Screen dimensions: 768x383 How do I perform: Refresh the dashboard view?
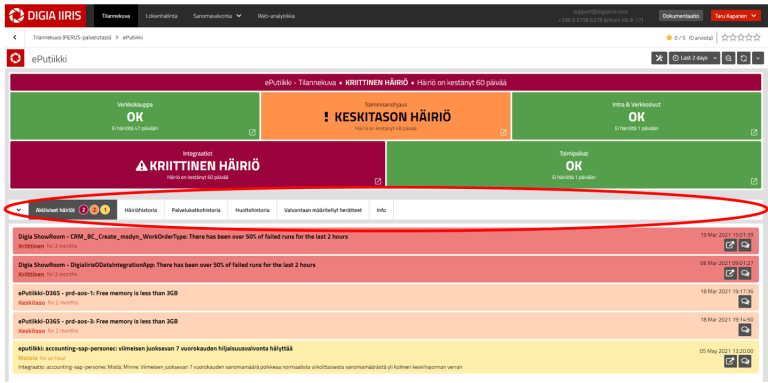tap(744, 58)
